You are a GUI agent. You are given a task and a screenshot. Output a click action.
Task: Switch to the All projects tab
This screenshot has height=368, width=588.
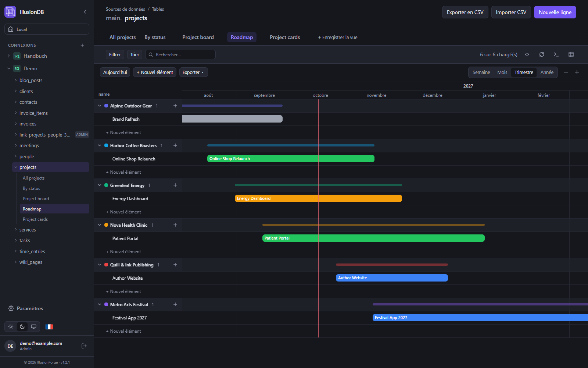tap(123, 37)
